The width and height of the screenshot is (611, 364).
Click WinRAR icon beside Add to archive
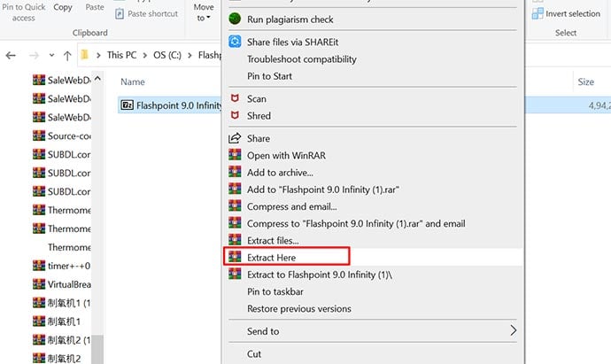point(235,172)
